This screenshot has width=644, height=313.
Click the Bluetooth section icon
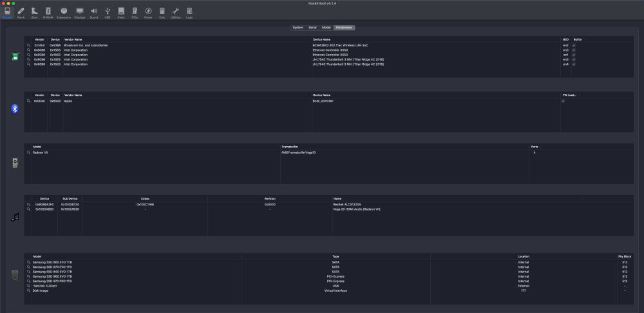click(15, 109)
